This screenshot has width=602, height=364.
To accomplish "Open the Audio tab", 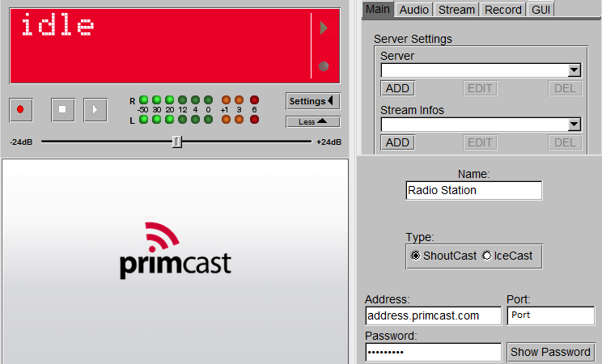I will tap(414, 10).
